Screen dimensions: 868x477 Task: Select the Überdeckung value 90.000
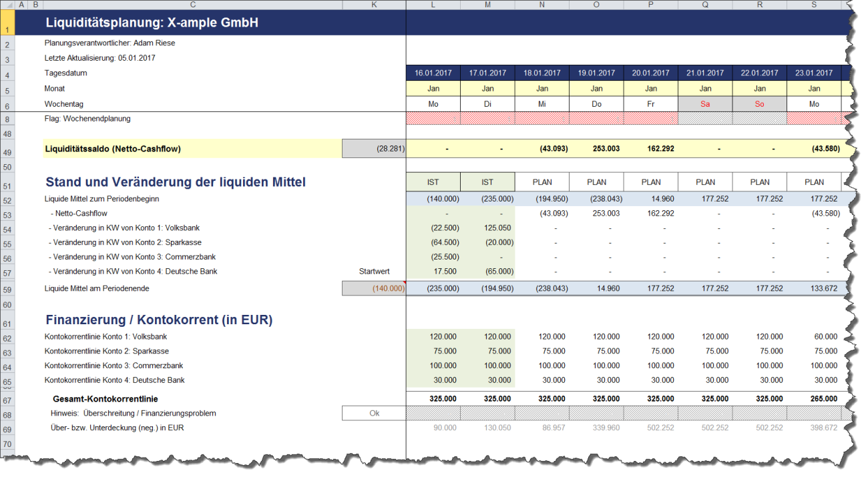tap(433, 428)
